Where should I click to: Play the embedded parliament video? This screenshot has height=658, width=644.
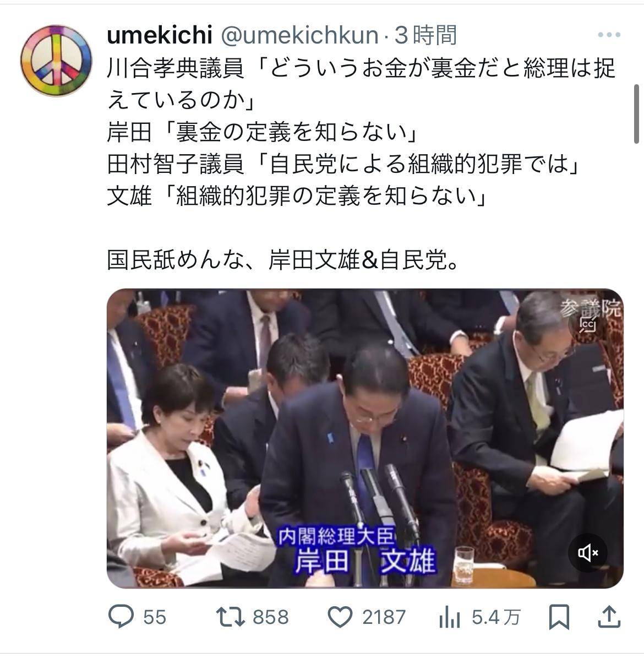365,438
